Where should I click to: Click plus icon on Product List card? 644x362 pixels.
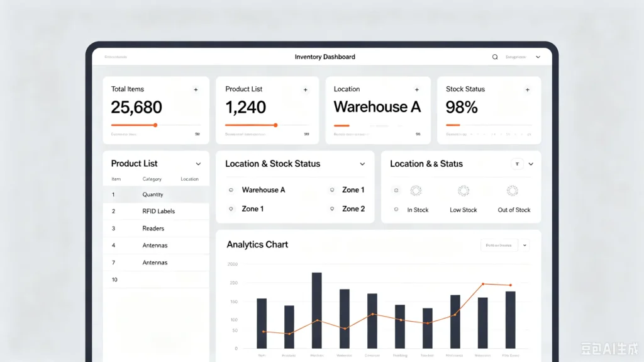pos(306,89)
